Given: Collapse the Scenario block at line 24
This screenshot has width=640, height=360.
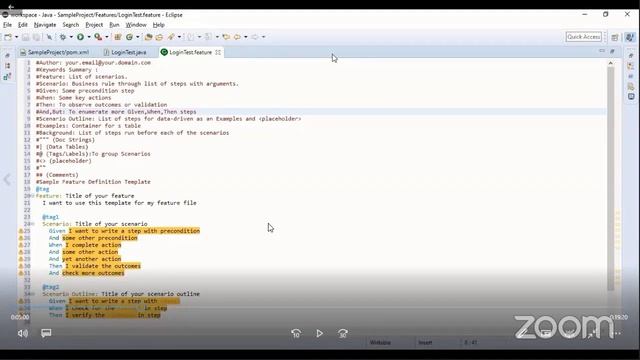Looking at the screenshot, I should pos(33,224).
